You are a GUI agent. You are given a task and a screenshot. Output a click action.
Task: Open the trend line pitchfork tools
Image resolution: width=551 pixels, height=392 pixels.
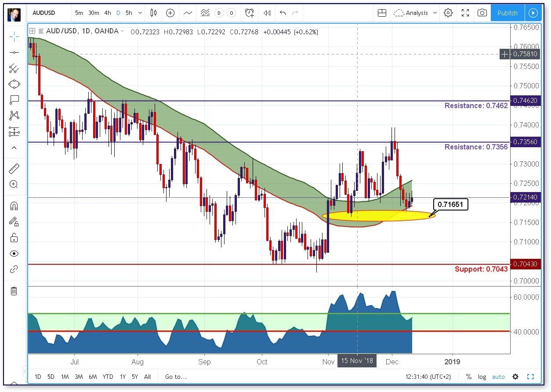[14, 68]
